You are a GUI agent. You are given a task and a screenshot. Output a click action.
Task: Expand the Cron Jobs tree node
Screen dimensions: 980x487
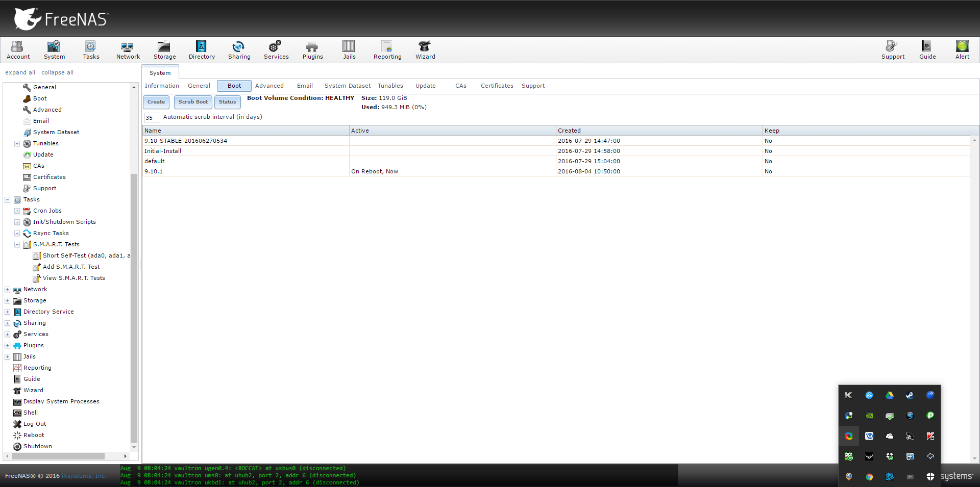click(17, 211)
